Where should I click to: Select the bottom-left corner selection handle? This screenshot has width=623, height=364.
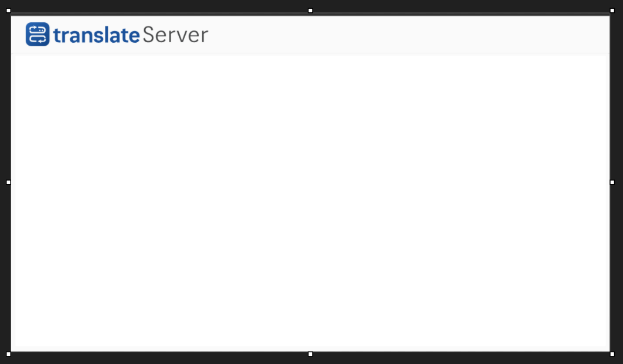[9, 354]
